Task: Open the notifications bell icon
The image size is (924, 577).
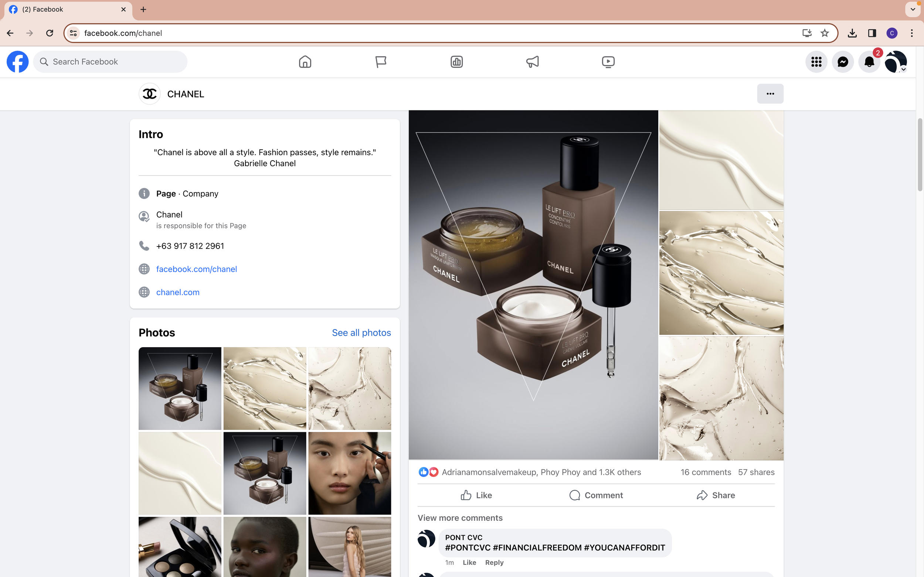Action: pyautogui.click(x=869, y=62)
